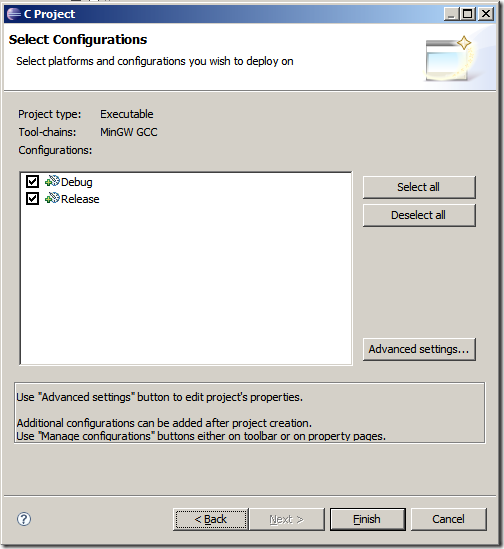Close the C Project dialog window
Image resolution: width=504 pixels, height=549 pixels.
pyautogui.click(x=486, y=14)
